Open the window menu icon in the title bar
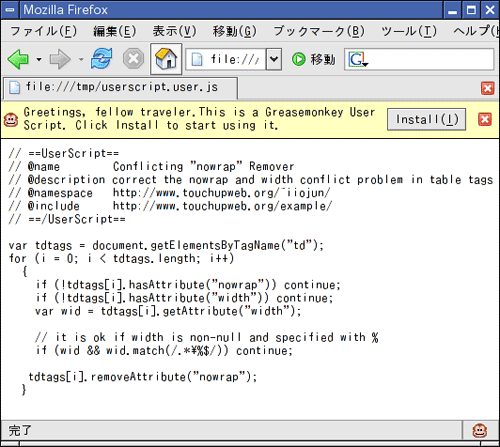This screenshot has height=447, width=500. tap(10, 10)
